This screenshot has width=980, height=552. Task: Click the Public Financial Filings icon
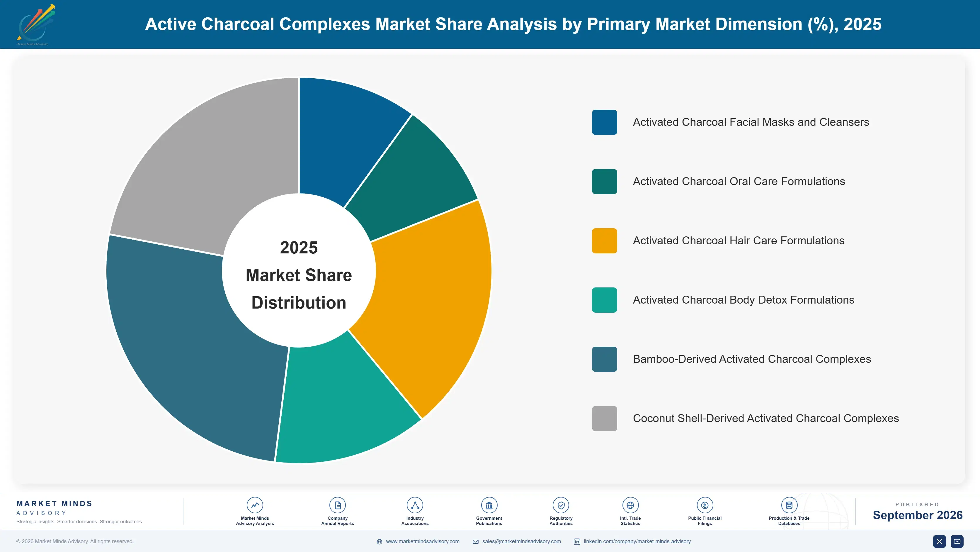[705, 505]
